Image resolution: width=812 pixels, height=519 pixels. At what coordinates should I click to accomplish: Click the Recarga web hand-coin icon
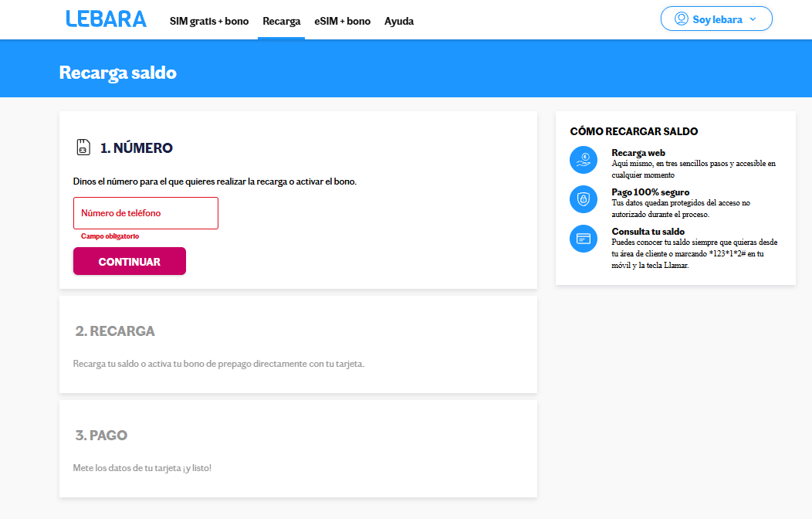point(584,160)
